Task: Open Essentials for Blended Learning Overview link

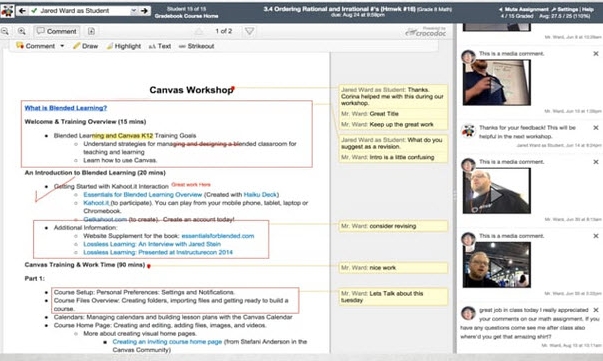Action: point(143,195)
